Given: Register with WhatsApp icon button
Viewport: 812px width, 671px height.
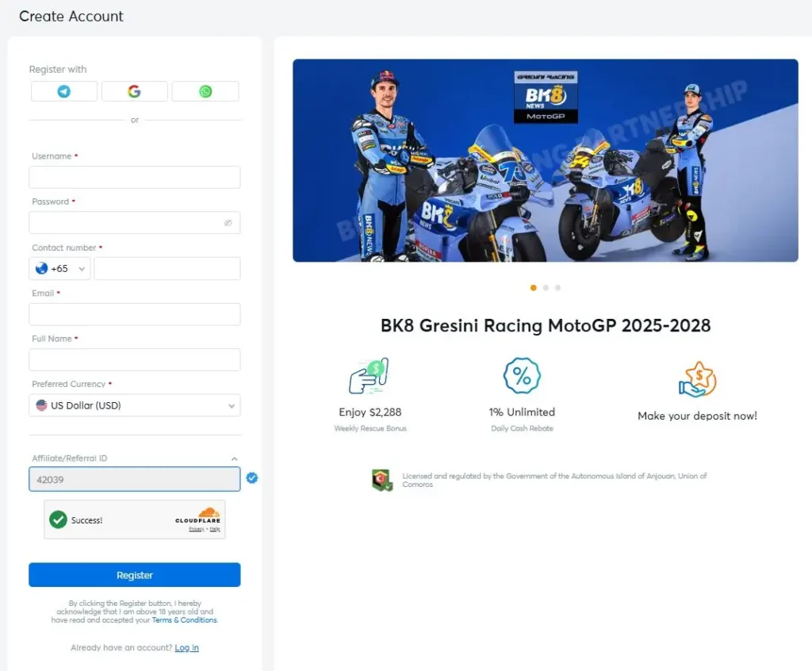Looking at the screenshot, I should 205,91.
